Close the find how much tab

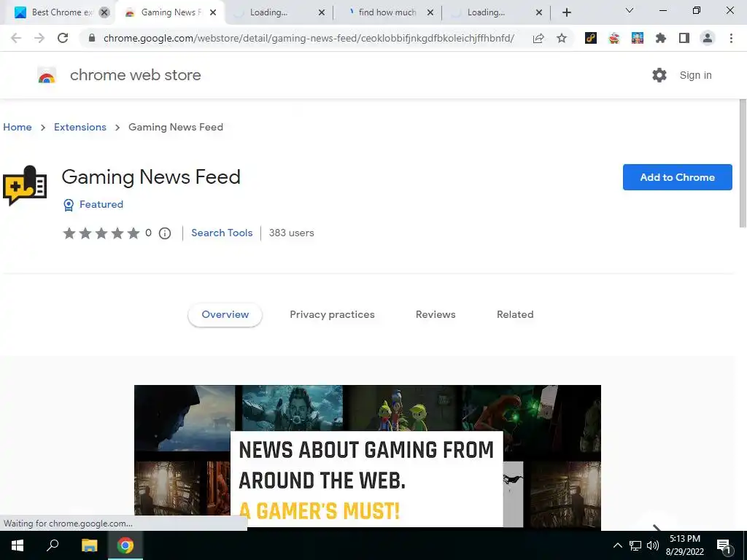point(430,12)
